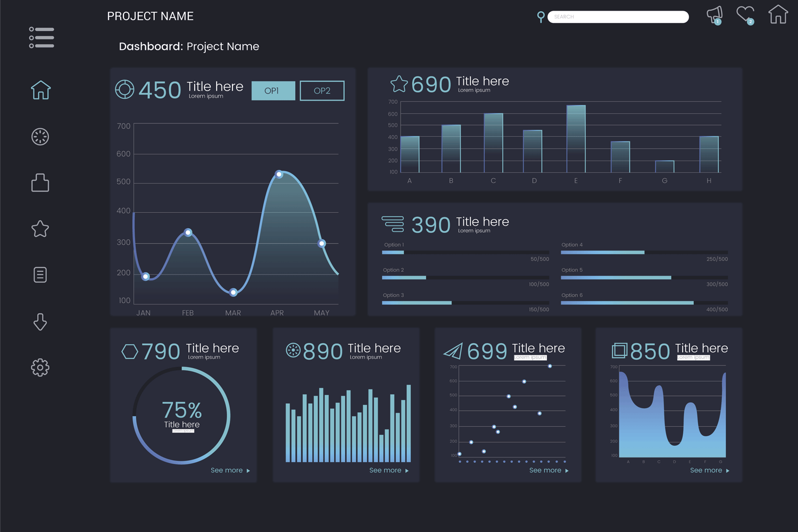Viewport: 798px width, 532px height.
Task: Click the SEARCH input field
Action: 618,17
